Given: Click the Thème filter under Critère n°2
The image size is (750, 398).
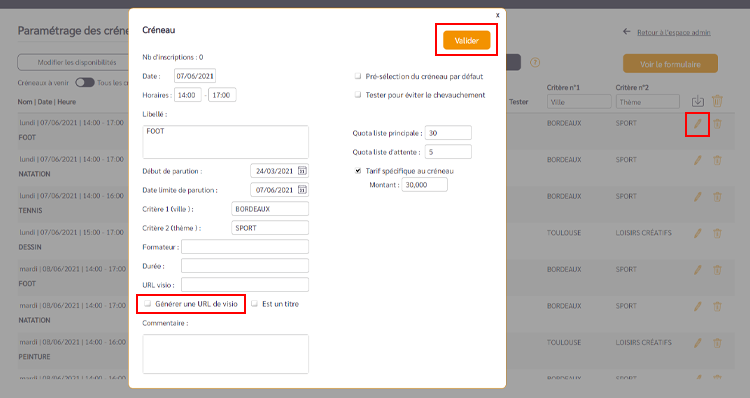Looking at the screenshot, I should pyautogui.click(x=648, y=102).
